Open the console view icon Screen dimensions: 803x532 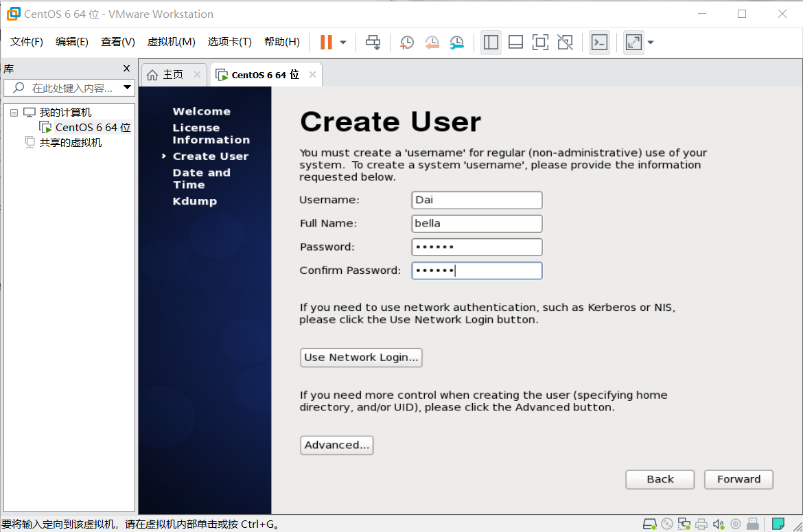point(599,42)
